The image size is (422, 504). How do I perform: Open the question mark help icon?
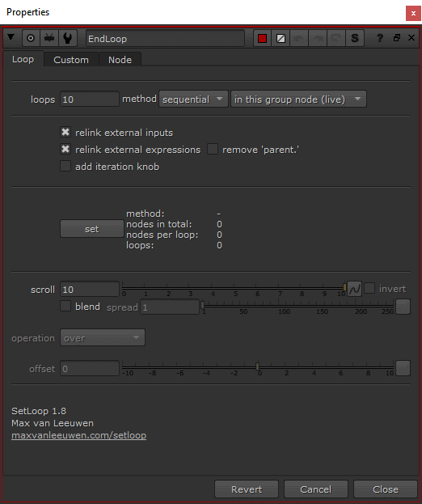click(x=380, y=38)
